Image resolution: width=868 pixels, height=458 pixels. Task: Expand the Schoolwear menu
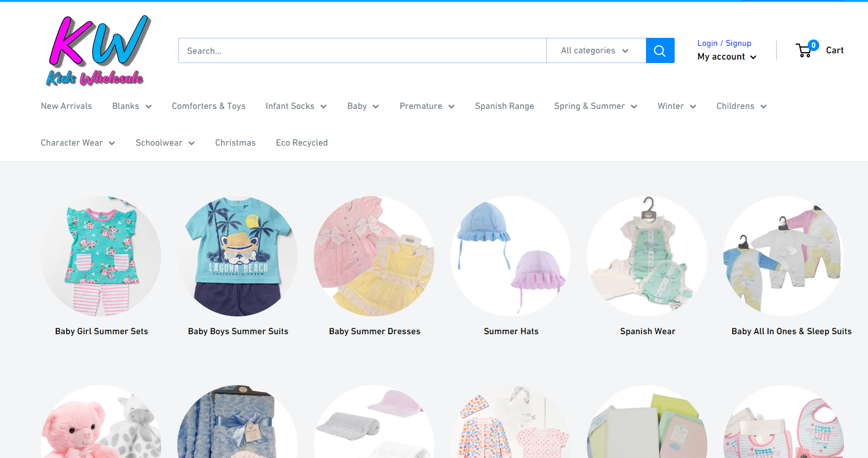click(x=165, y=143)
